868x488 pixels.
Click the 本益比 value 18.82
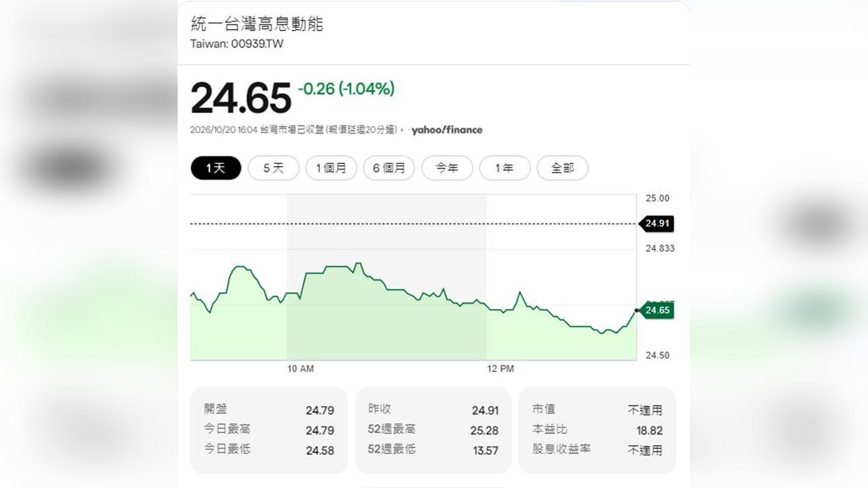[649, 430]
